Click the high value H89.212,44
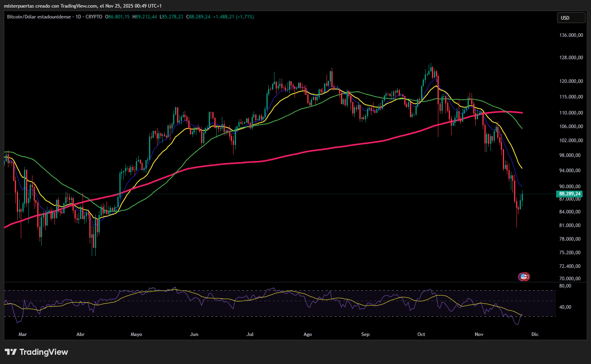The width and height of the screenshot is (591, 364). click(145, 17)
